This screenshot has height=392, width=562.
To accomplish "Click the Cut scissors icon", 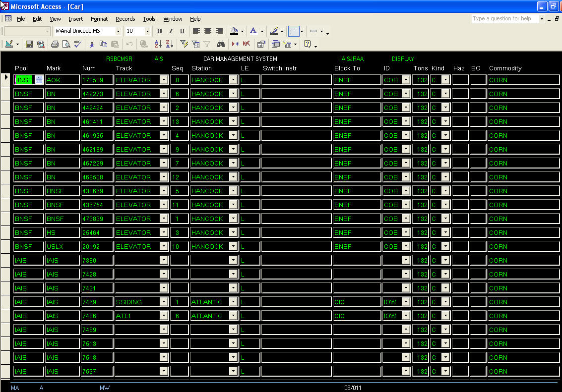I will (x=92, y=44).
